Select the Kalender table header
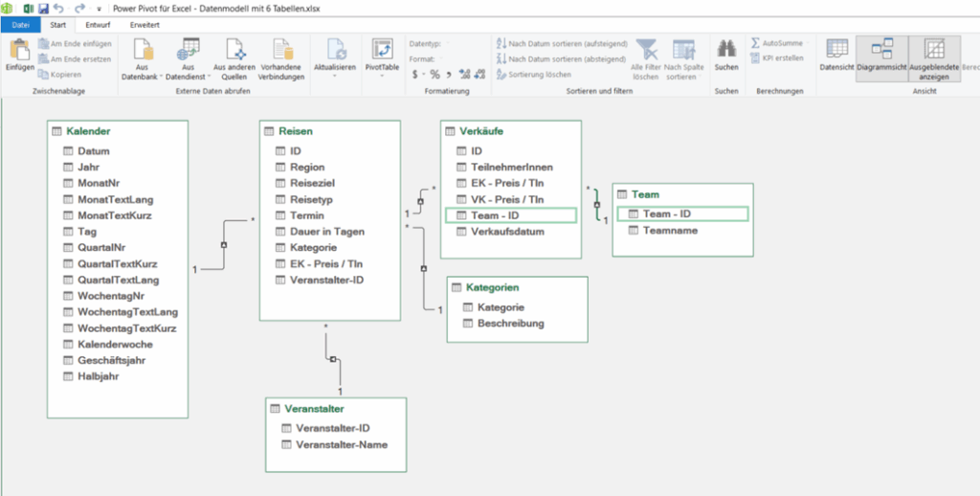980x496 pixels. coord(87,130)
